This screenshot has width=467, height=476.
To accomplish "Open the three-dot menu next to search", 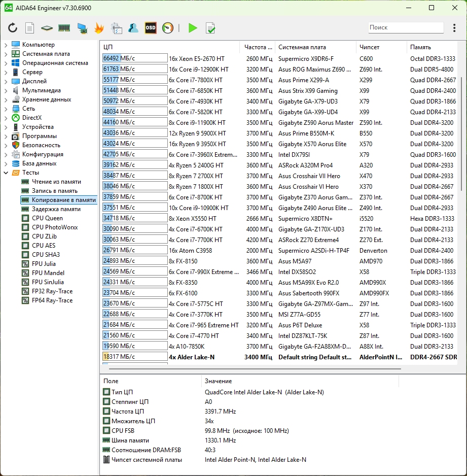I will [454, 28].
